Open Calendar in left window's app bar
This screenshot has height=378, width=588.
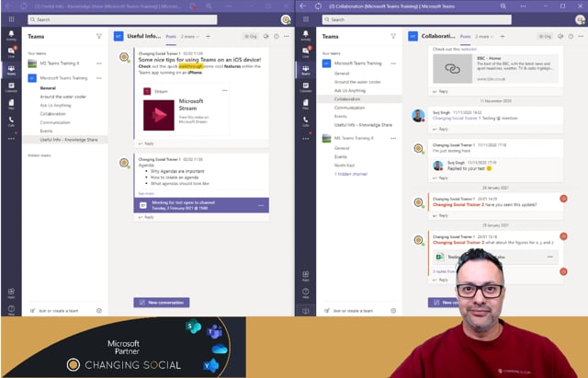(x=11, y=87)
